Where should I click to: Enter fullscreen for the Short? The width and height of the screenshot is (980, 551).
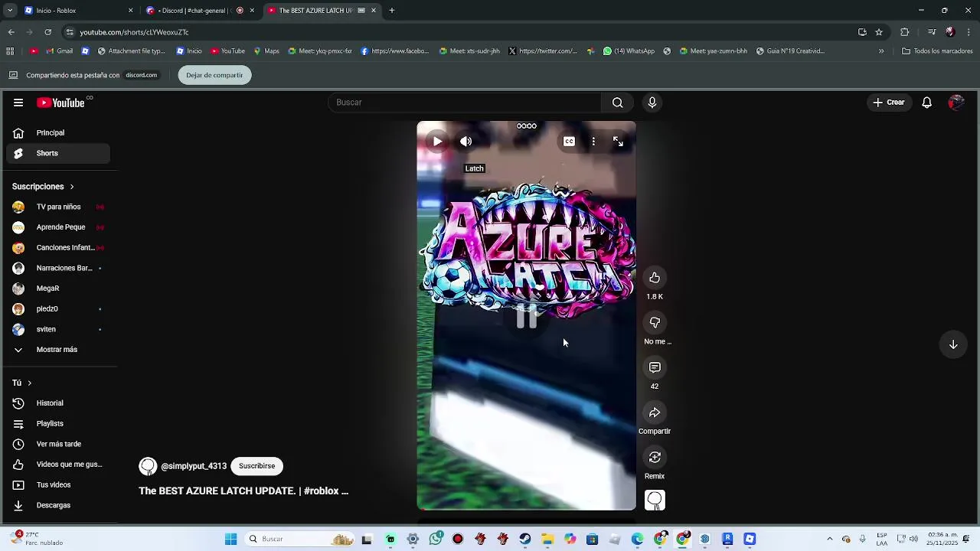point(618,142)
